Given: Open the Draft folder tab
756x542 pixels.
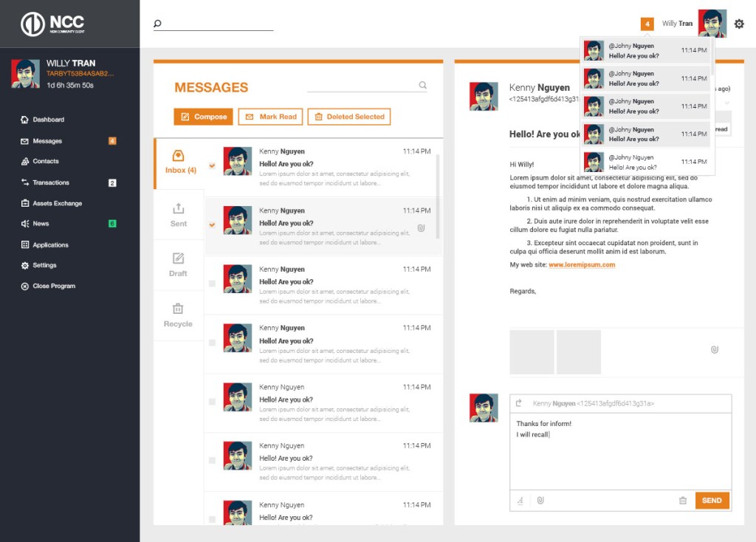Looking at the screenshot, I should click(x=179, y=265).
